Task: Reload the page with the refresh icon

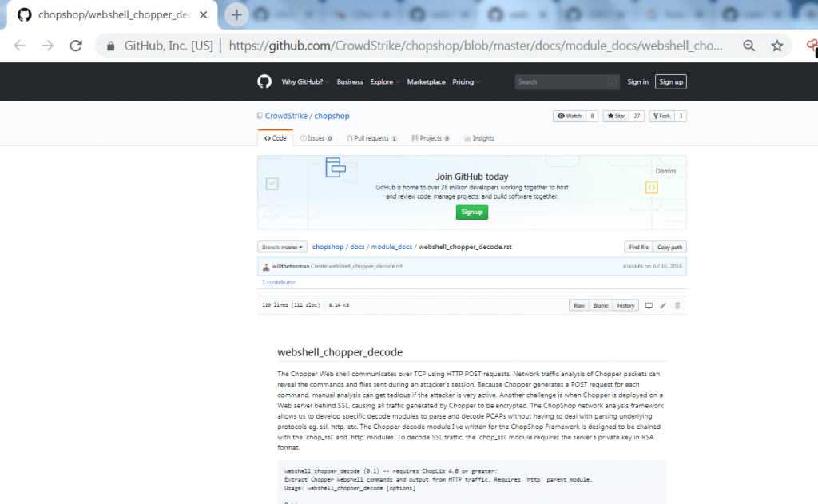Action: (x=76, y=46)
